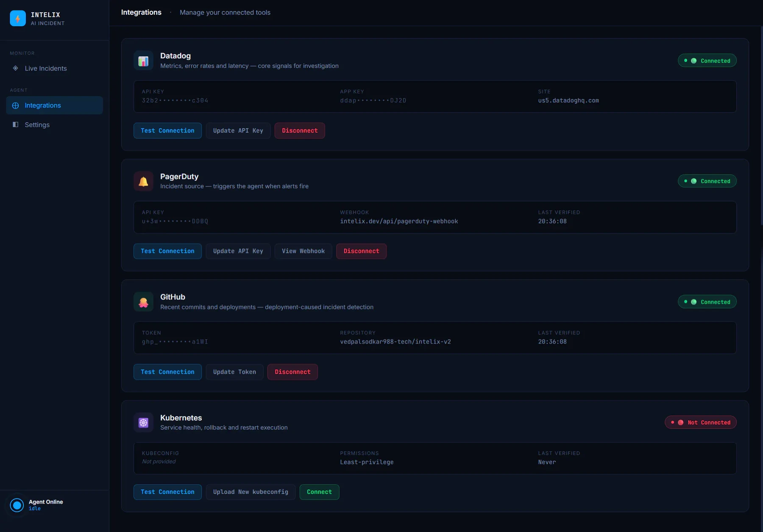Click the GitHub card heading

pyautogui.click(x=173, y=297)
